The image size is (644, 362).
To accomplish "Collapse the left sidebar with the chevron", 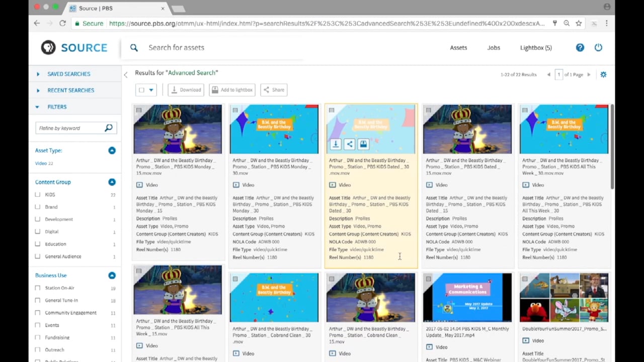I will click(x=126, y=75).
